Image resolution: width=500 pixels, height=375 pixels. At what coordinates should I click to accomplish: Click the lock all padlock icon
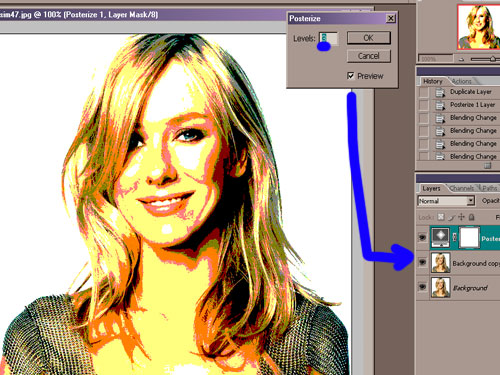[x=471, y=217]
